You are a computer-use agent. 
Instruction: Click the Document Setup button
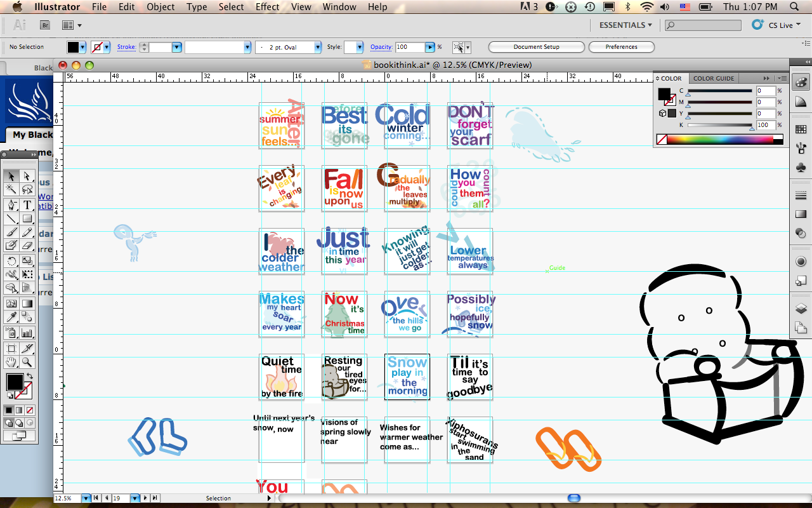tap(537, 47)
